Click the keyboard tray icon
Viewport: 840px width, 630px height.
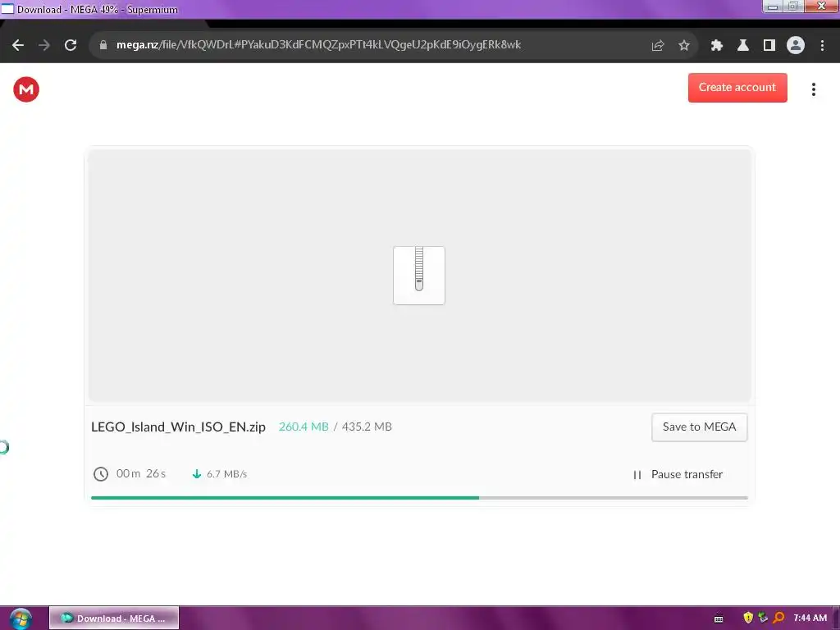click(719, 619)
